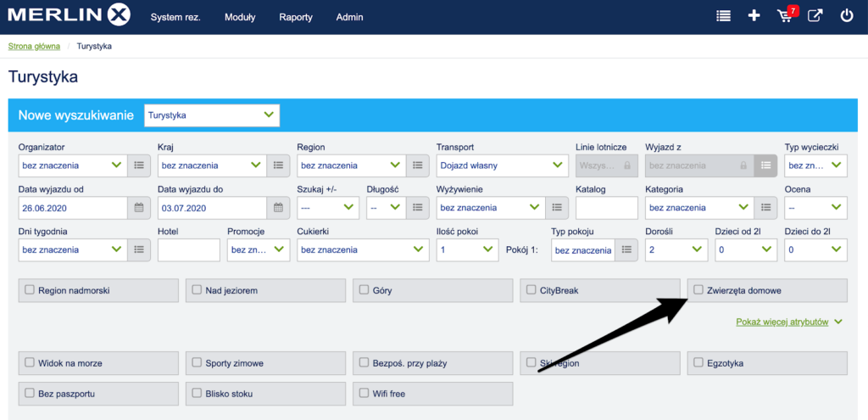Viewport: 868px width, 420px height.
Task: Open the shopping cart with 7 items
Action: pyautogui.click(x=786, y=16)
